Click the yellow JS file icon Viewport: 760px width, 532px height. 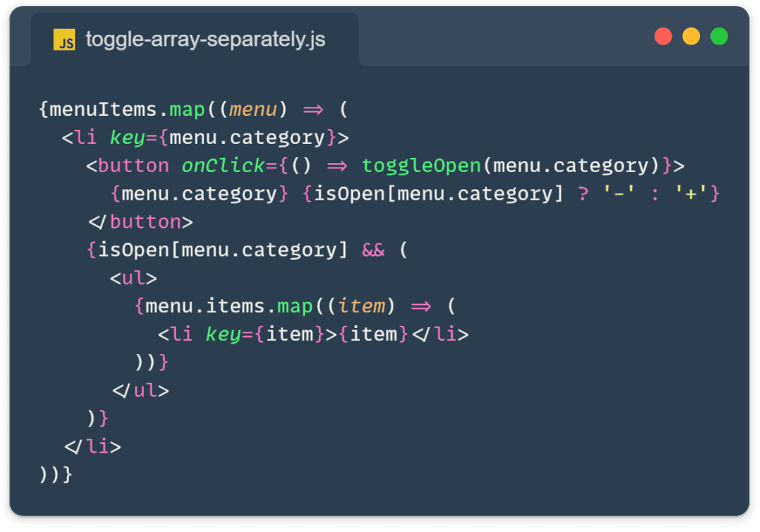65,40
